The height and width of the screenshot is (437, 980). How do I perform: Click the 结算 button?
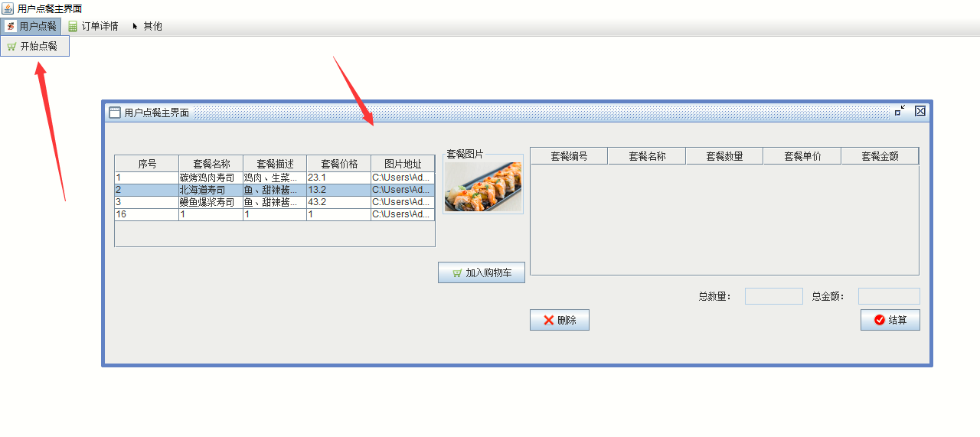click(890, 320)
